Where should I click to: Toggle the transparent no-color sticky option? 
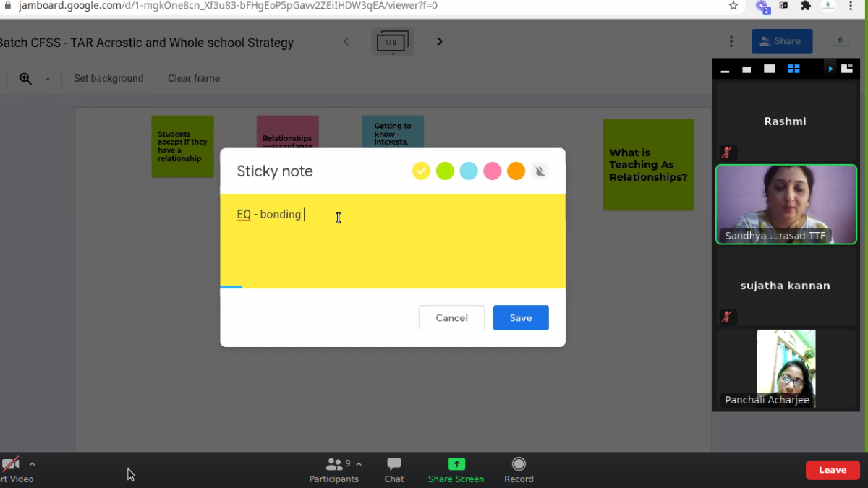click(540, 171)
